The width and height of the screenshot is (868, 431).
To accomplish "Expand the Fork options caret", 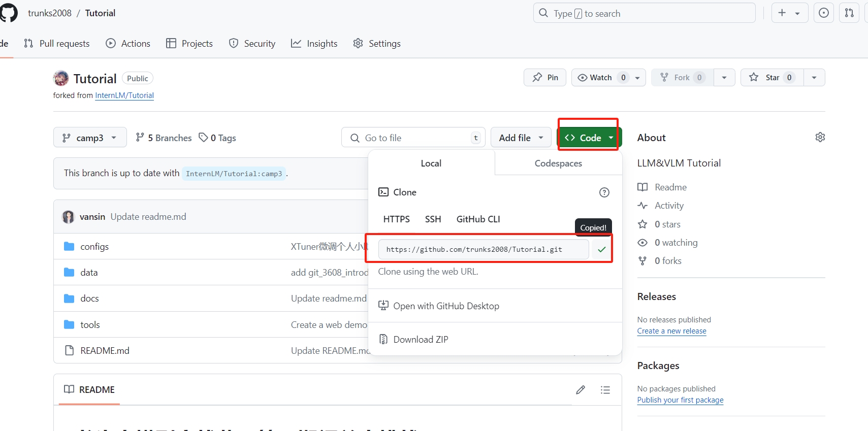I will (x=724, y=78).
